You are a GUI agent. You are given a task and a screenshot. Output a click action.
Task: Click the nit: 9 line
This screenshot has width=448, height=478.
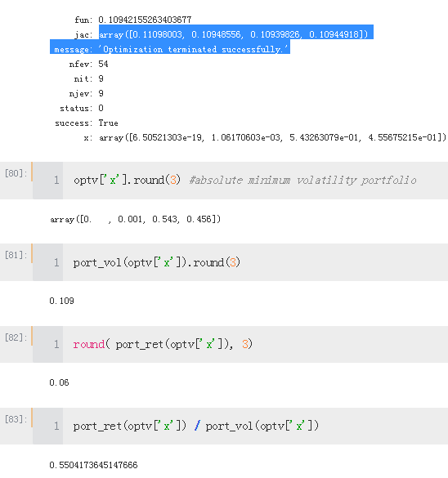pos(88,78)
